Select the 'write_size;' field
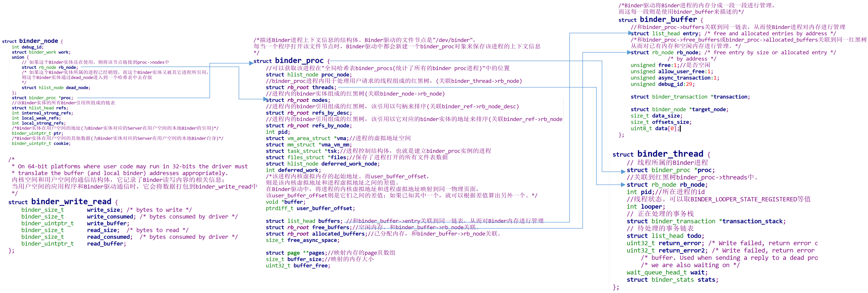The image size is (868, 293). [x=105, y=210]
